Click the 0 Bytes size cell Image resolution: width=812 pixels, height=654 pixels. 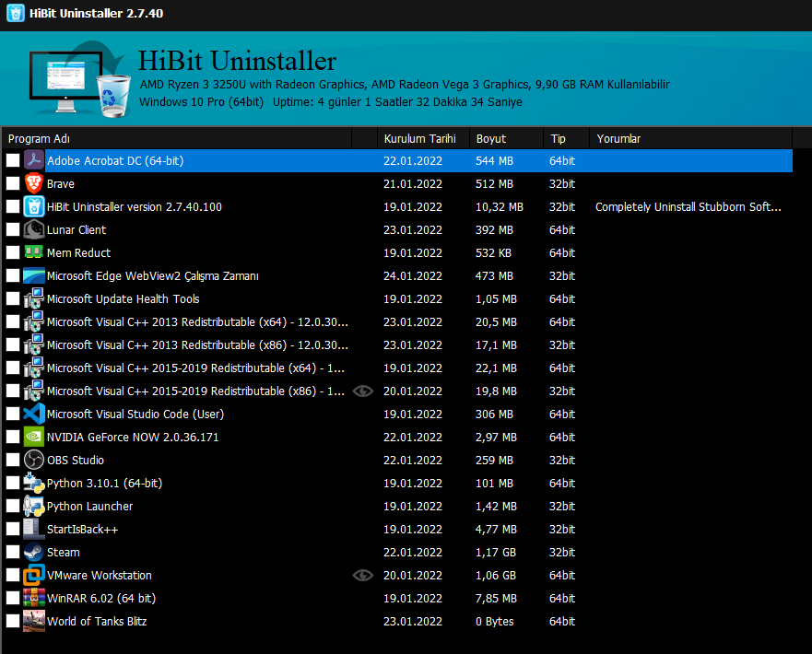coord(495,622)
